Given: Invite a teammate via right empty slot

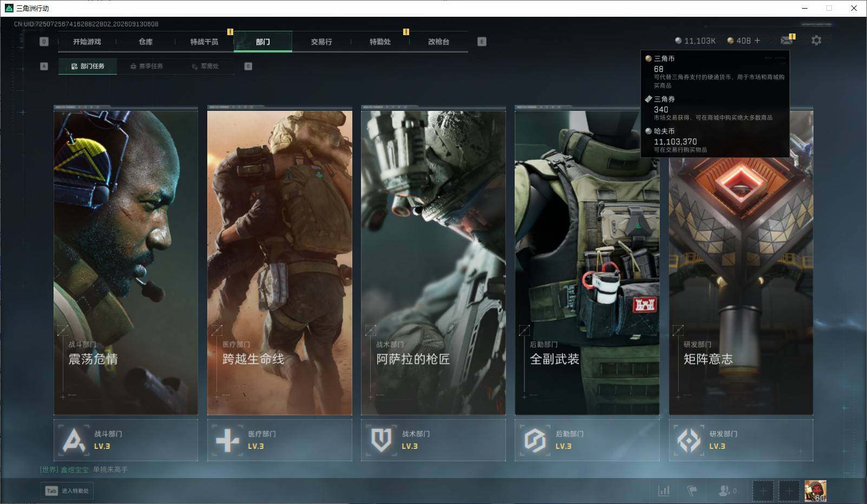Looking at the screenshot, I should tap(789, 491).
